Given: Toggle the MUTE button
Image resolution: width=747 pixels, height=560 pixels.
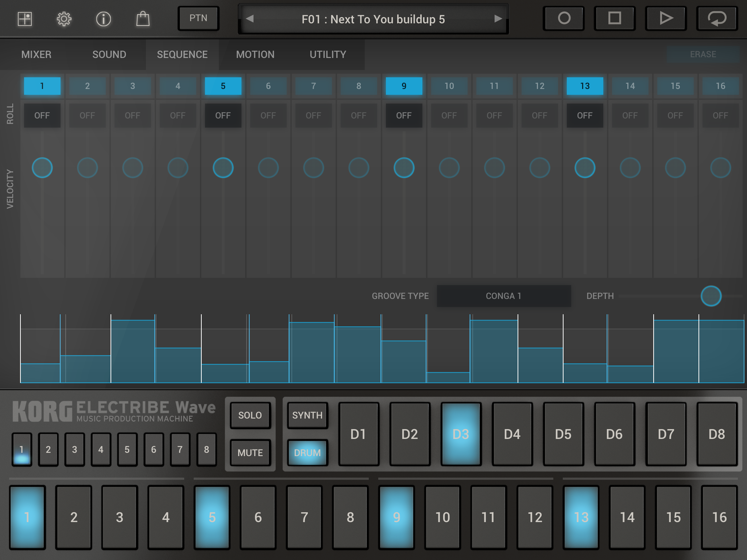Looking at the screenshot, I should coord(250,453).
